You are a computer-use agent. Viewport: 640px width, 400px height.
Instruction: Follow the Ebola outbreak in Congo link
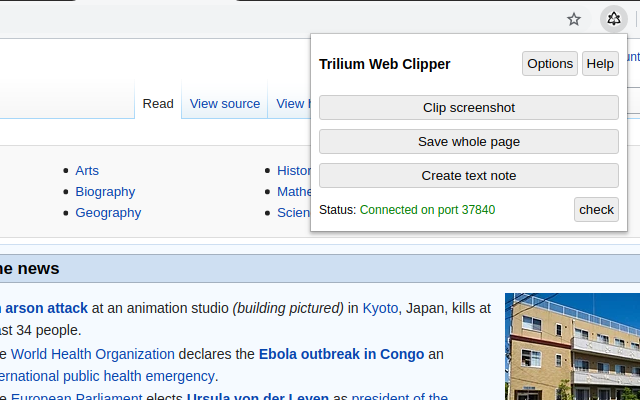point(341,354)
